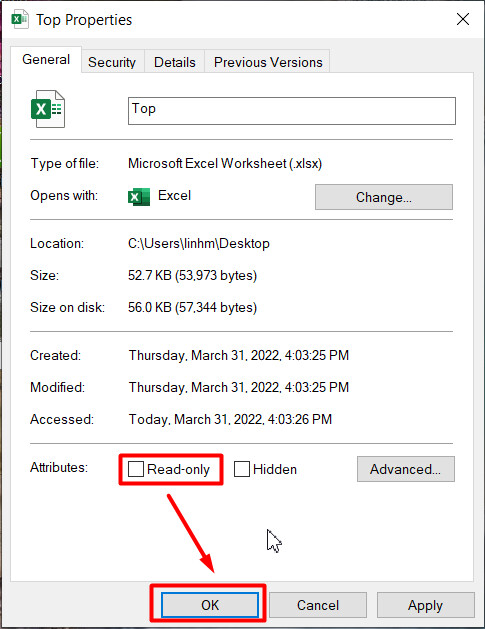The image size is (485, 629).
Task: Click the Excel icon in title bar
Action: (20, 20)
